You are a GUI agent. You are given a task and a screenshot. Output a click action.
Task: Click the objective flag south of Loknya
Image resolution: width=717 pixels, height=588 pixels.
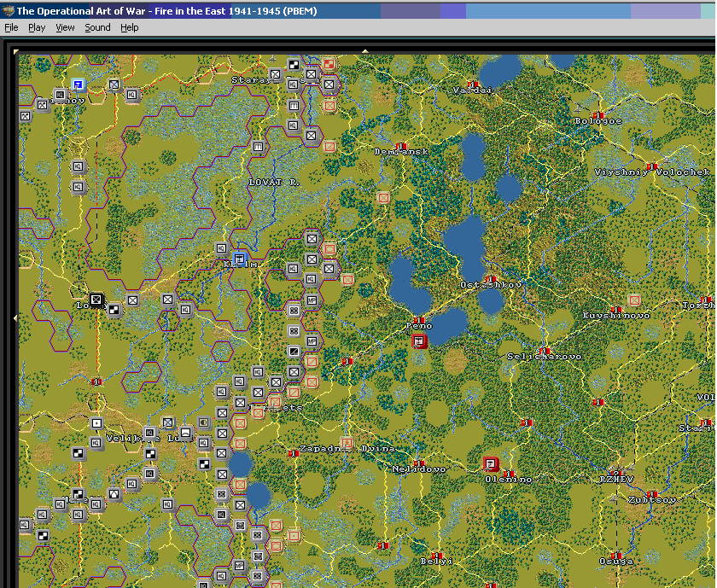pyautogui.click(x=96, y=381)
